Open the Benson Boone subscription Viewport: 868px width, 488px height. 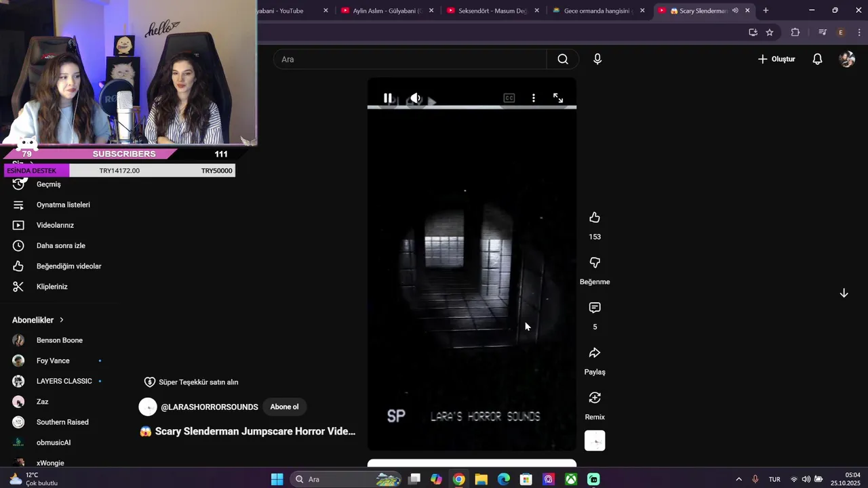(60, 340)
